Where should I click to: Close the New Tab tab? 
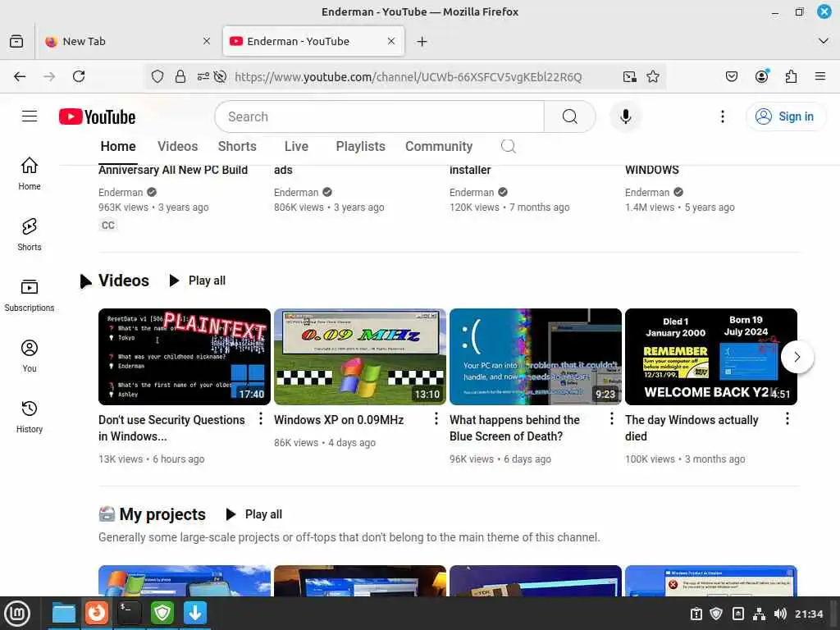point(206,41)
